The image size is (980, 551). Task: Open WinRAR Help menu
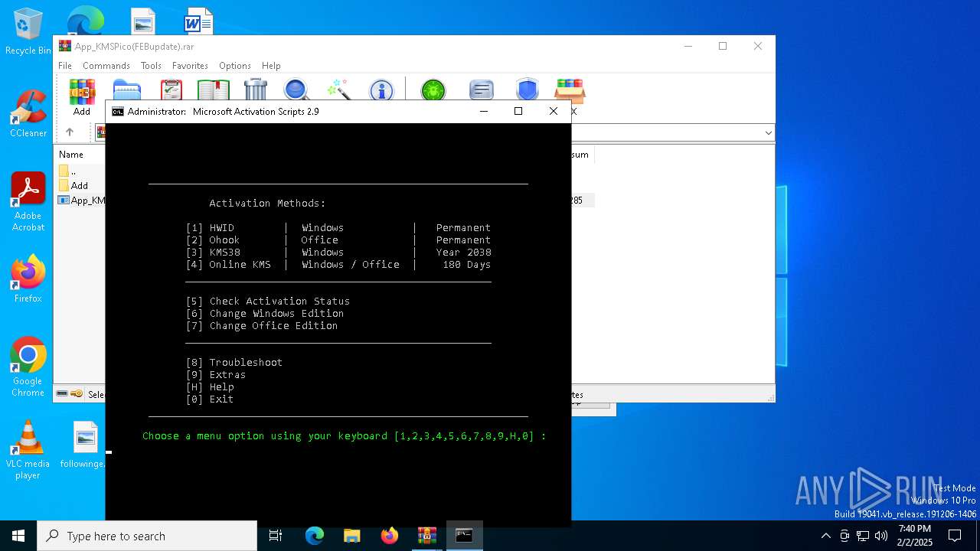tap(271, 66)
